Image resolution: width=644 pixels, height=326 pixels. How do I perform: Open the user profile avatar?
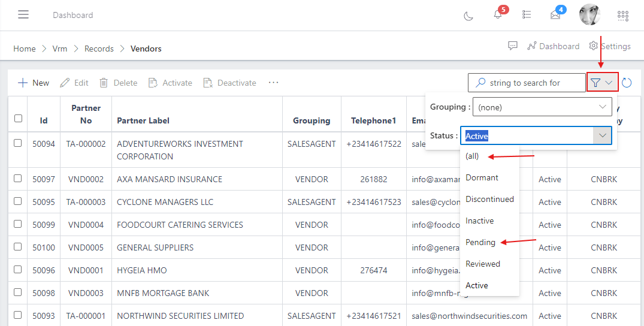point(589,15)
